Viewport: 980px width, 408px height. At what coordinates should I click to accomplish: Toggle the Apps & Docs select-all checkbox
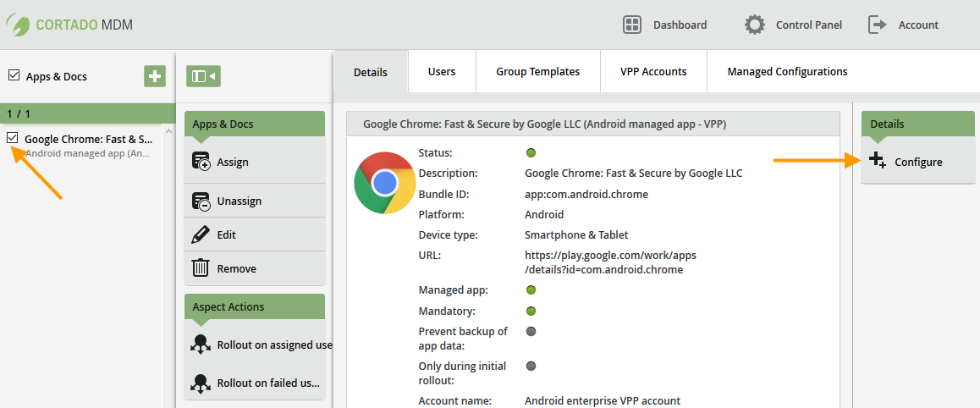click(x=14, y=75)
